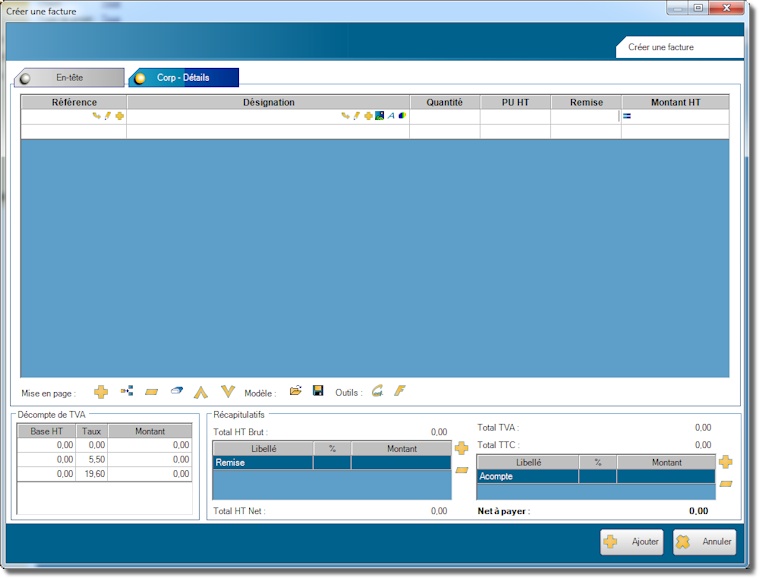Click the Désignation column header
The height and width of the screenshot is (580, 760).
[268, 102]
